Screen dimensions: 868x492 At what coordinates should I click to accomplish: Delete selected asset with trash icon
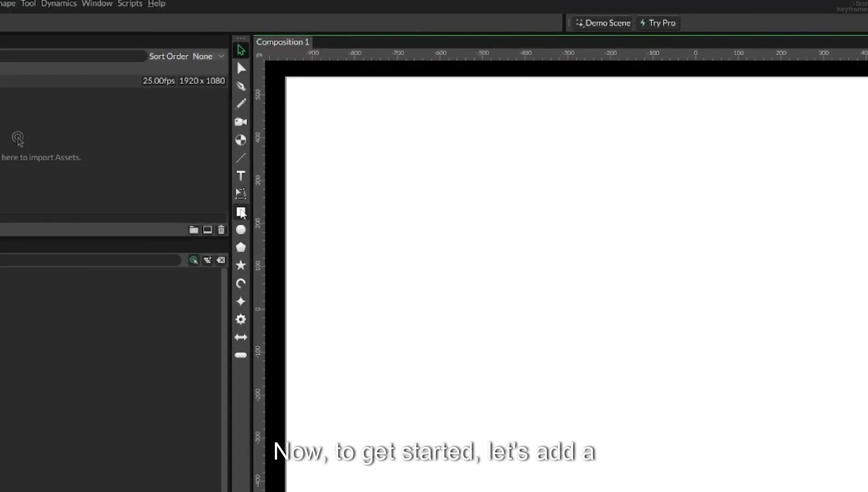click(221, 230)
